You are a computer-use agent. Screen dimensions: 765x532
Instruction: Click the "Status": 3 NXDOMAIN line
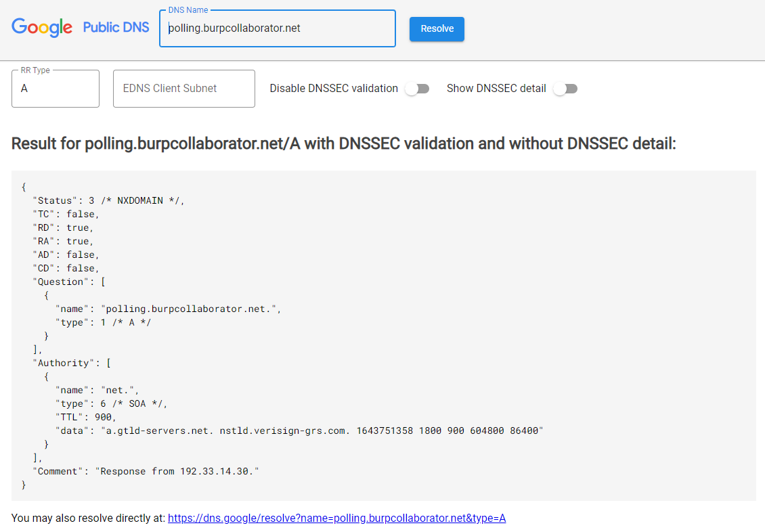pos(109,200)
